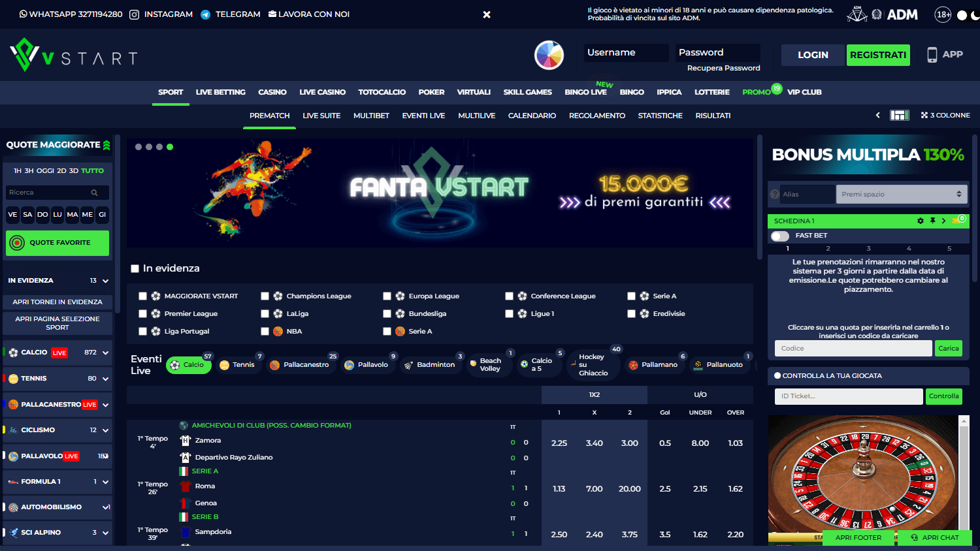Click the colorful wheel icon near Username
980x551 pixels.
pos(549,55)
